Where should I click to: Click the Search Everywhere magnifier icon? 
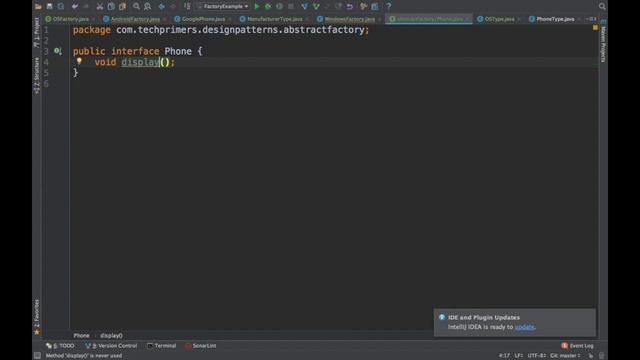(x=602, y=7)
